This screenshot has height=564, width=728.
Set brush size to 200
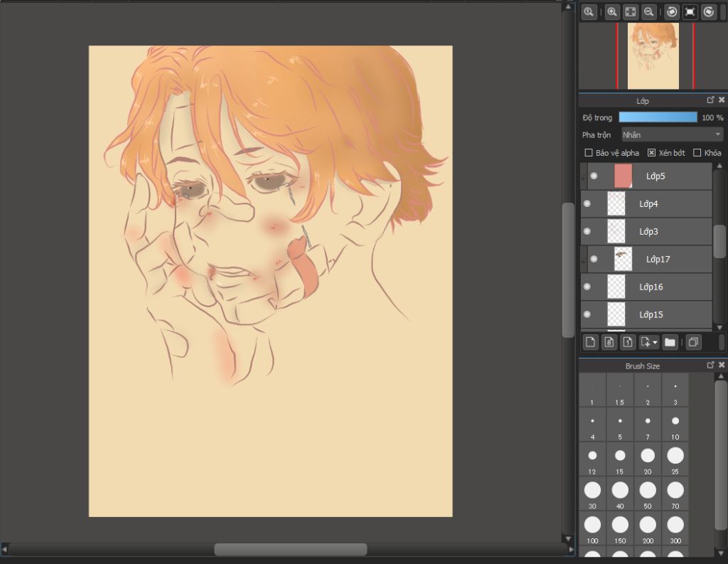click(648, 528)
